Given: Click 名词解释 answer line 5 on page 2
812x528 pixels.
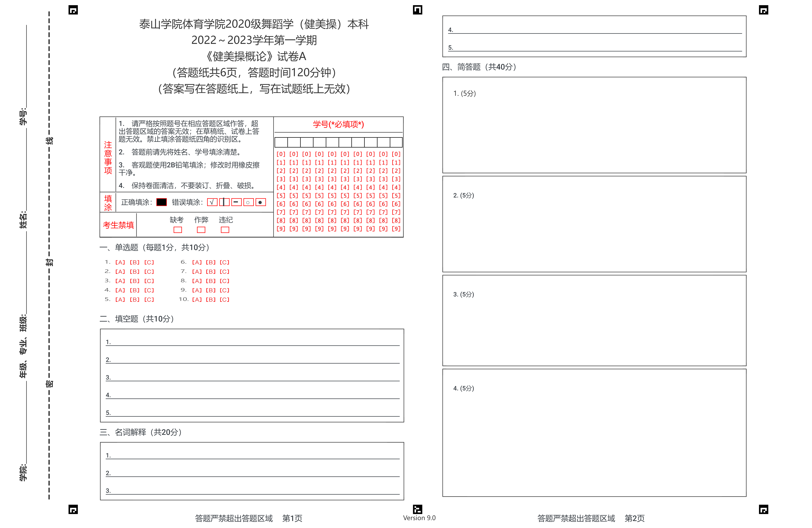Looking at the screenshot, I should tap(595, 47).
